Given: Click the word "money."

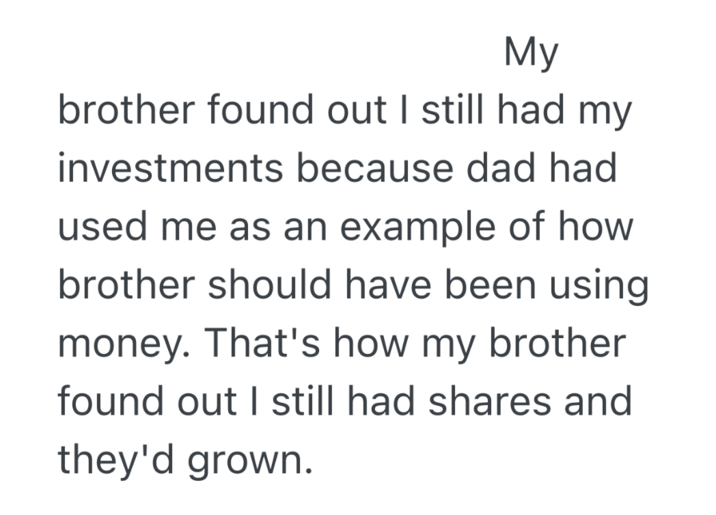Looking at the screenshot, I should tap(124, 345).
